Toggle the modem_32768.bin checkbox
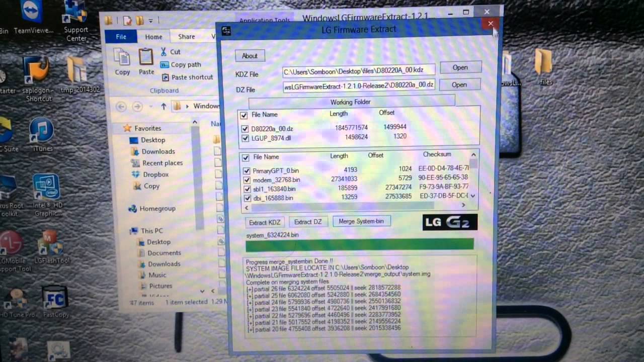This screenshot has height=362, width=644. coord(247,180)
